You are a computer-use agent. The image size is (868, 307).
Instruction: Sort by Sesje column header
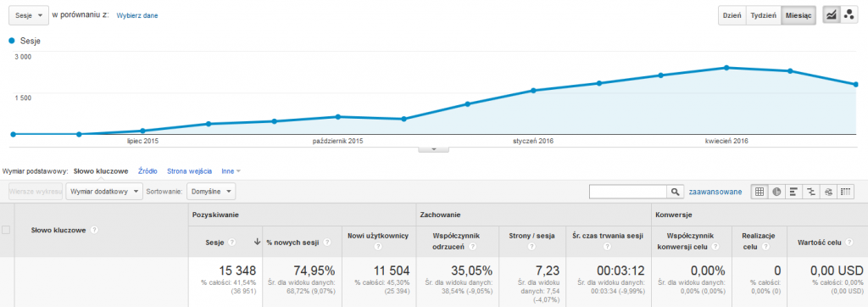(214, 242)
